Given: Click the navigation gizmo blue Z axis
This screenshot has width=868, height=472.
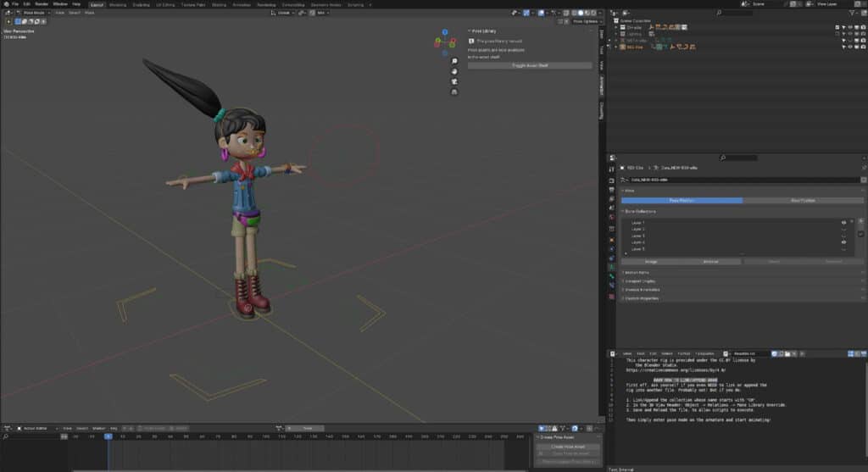Looking at the screenshot, I should (444, 32).
